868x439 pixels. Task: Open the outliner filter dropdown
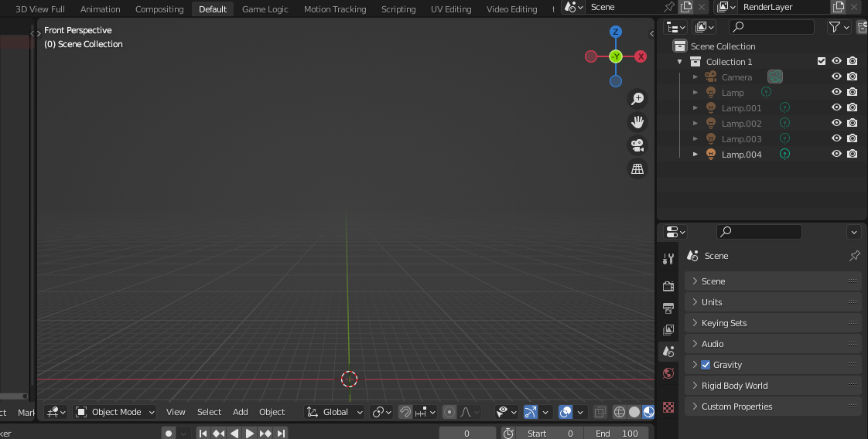point(839,26)
